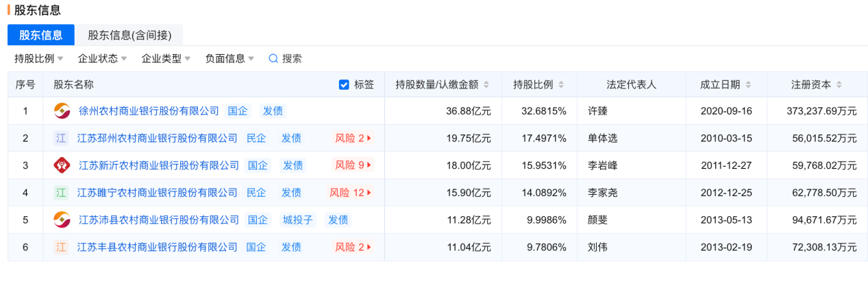Click 国企 tag of 江苏丰县农村商业银行
This screenshot has width=868, height=295.
click(256, 247)
